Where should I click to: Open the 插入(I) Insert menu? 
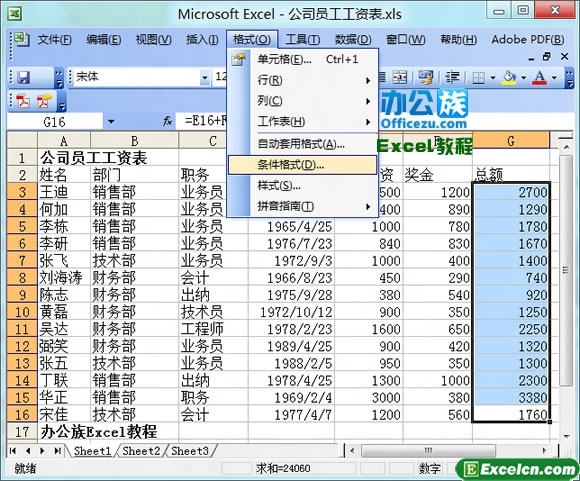(x=202, y=39)
